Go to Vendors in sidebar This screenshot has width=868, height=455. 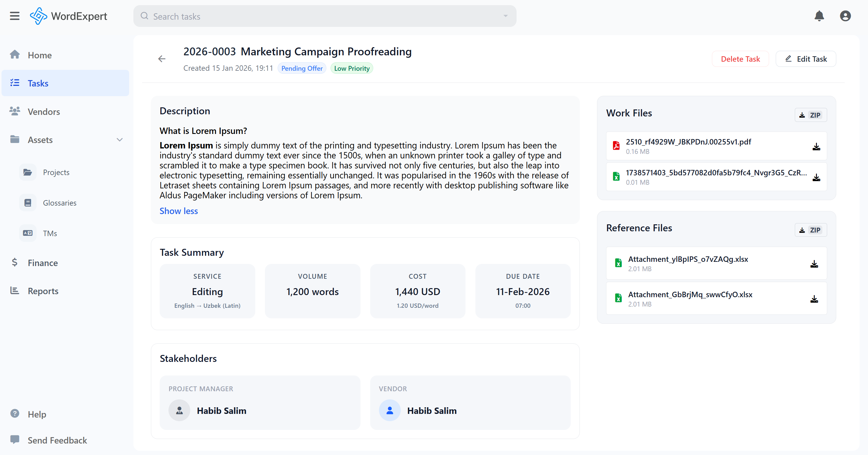point(44,112)
